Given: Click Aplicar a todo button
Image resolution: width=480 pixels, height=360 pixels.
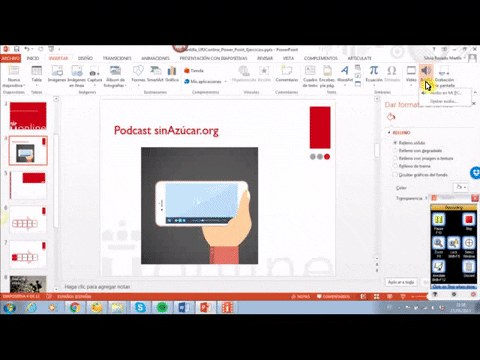Looking at the screenshot, I should pos(401,282).
